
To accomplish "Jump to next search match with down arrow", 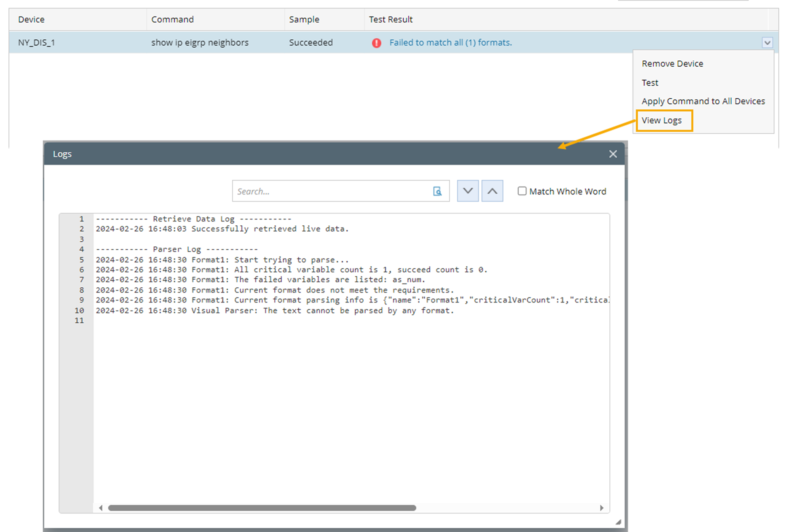I will pyautogui.click(x=467, y=191).
